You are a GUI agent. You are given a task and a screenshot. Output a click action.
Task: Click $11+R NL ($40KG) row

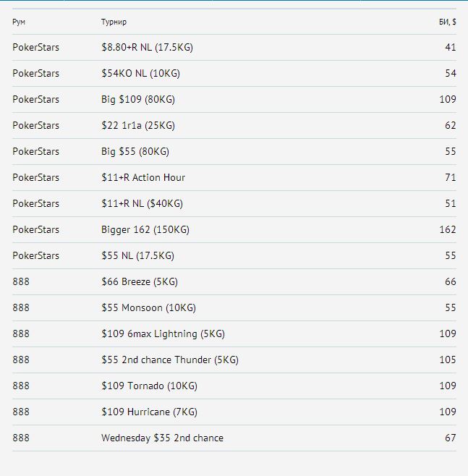coord(234,204)
